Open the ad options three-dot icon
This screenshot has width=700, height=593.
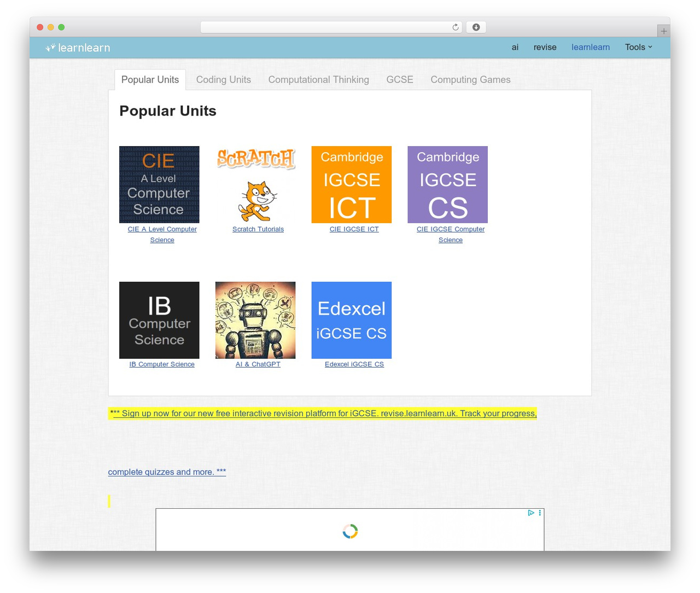(x=540, y=513)
